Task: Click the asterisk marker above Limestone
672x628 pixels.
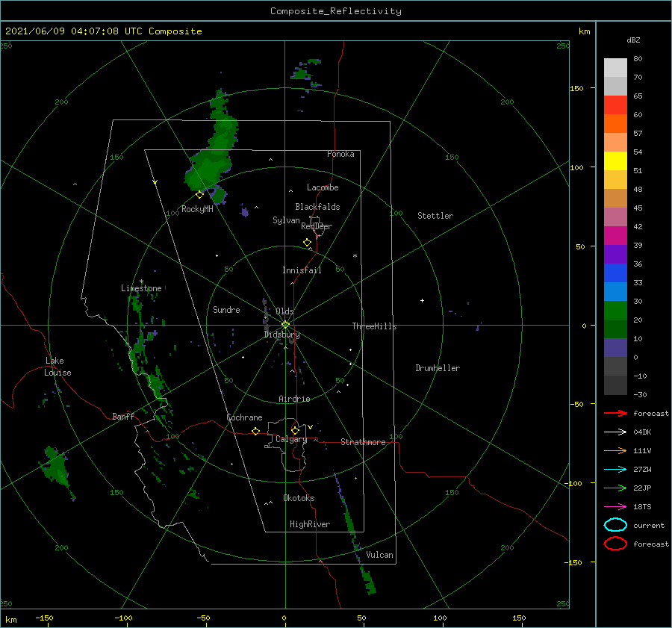Action: point(141,282)
